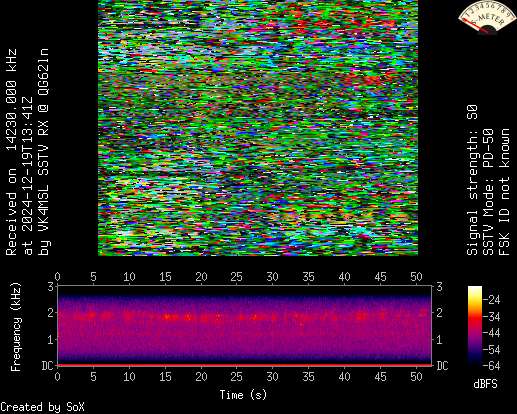The height and width of the screenshot is (414, 517).
Task: Click the 25 second tick on bottom axis
Action: coord(237,377)
